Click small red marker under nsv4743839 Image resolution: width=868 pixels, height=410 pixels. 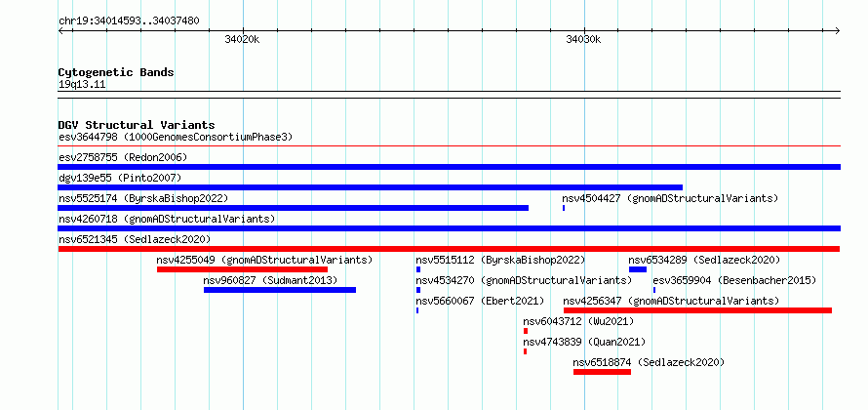pyautogui.click(x=525, y=351)
